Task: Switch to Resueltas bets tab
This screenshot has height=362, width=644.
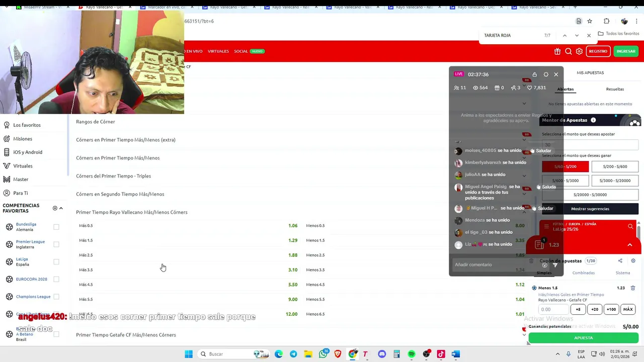Action: click(615, 89)
